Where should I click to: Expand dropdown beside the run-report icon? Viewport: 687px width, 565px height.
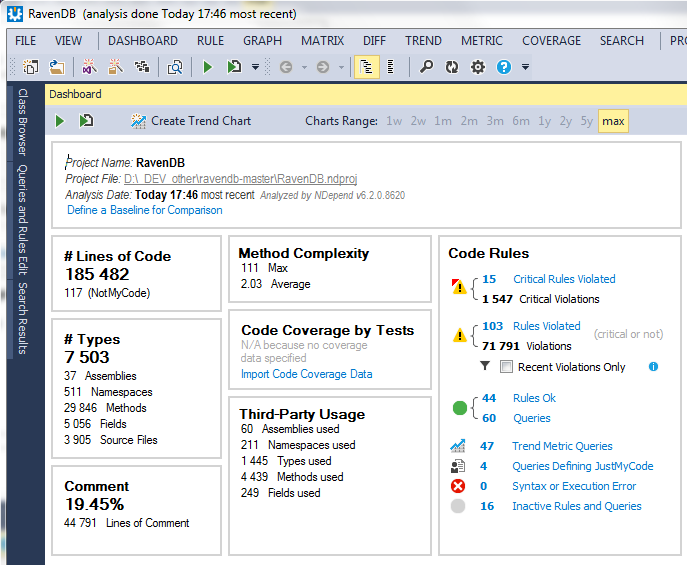click(255, 67)
